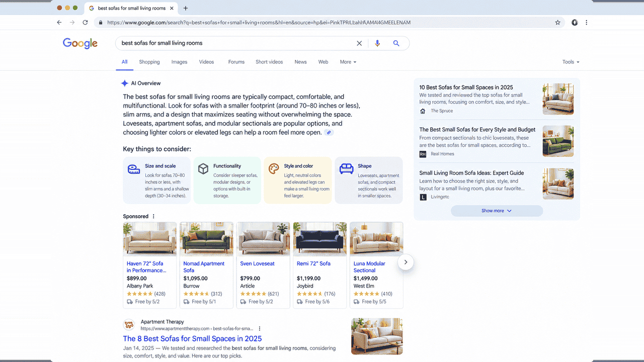
Task: Select the Functionality consideration card
Action: (x=227, y=180)
